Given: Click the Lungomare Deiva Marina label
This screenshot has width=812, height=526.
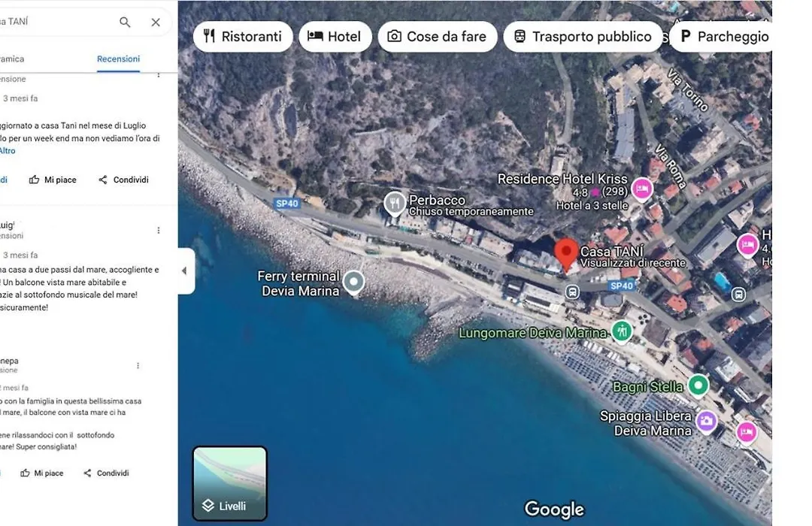Looking at the screenshot, I should (533, 333).
